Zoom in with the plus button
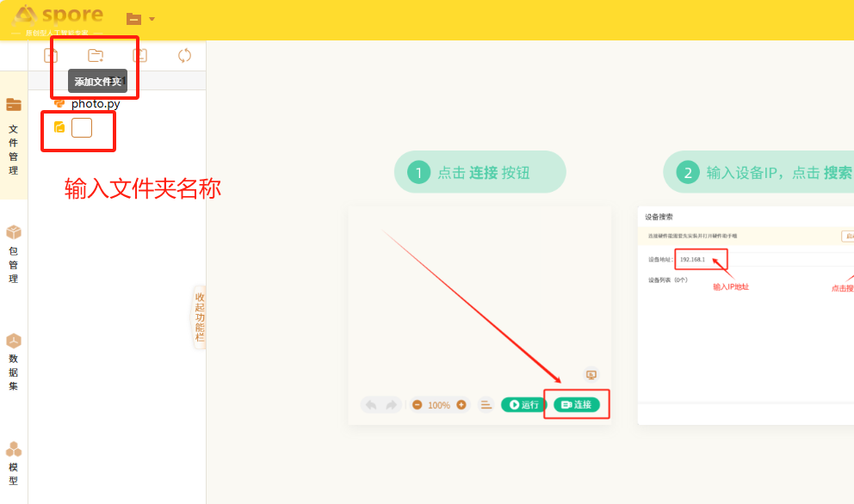The image size is (854, 504). (461, 404)
